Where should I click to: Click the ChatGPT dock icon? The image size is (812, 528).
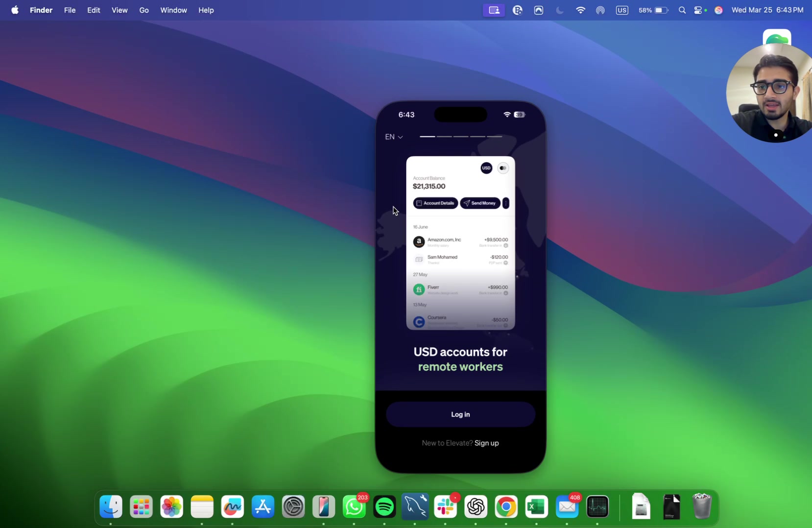pos(476,507)
